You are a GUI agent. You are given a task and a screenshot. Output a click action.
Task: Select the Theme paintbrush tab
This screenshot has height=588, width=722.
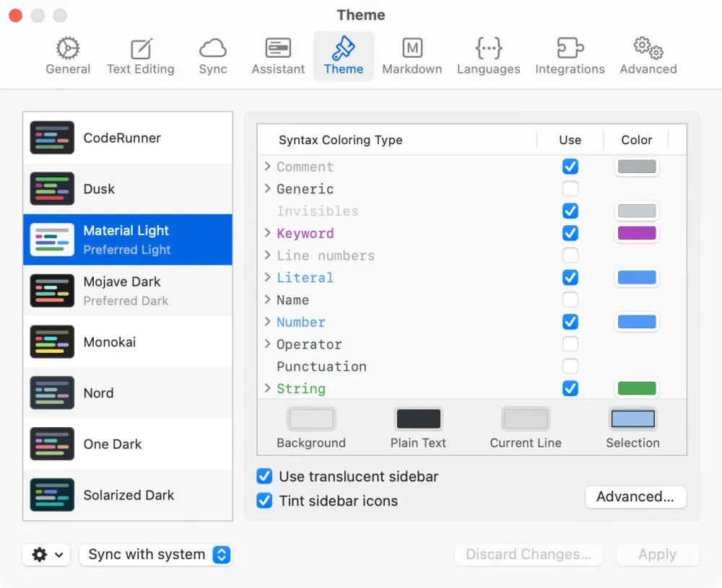(344, 56)
